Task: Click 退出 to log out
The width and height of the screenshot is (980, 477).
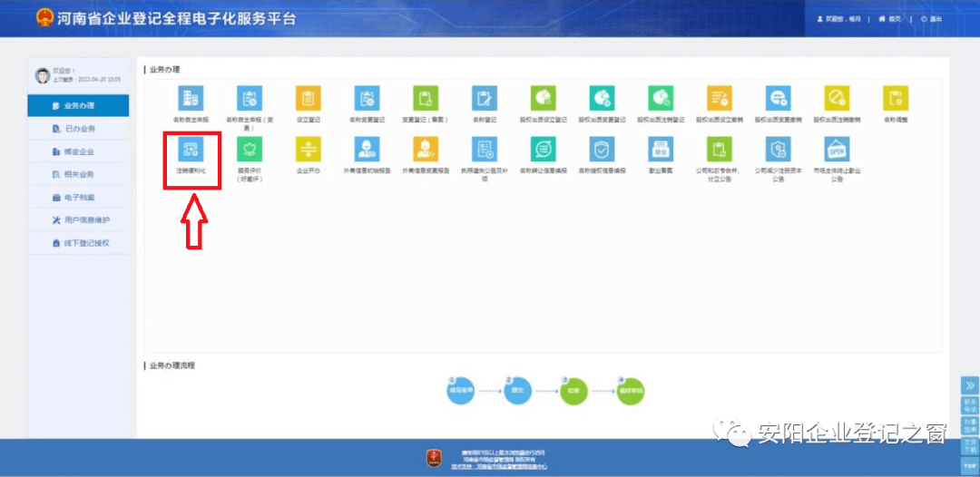Action: 931,19
